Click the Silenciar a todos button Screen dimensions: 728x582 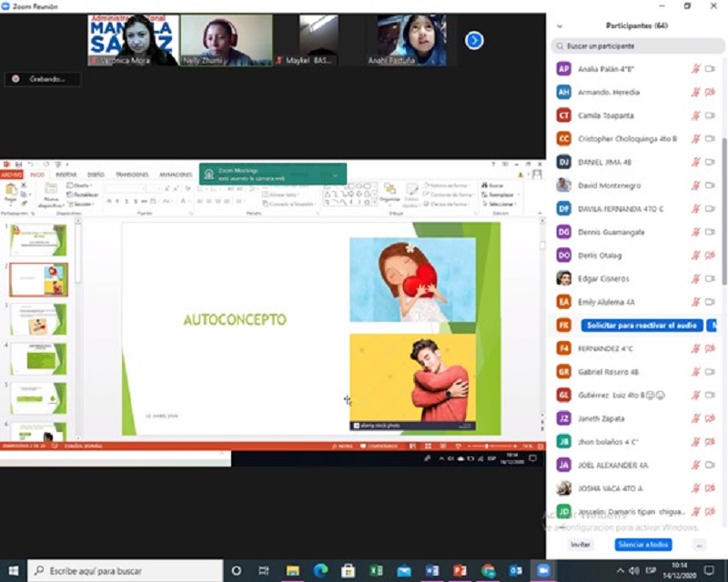[x=643, y=545]
